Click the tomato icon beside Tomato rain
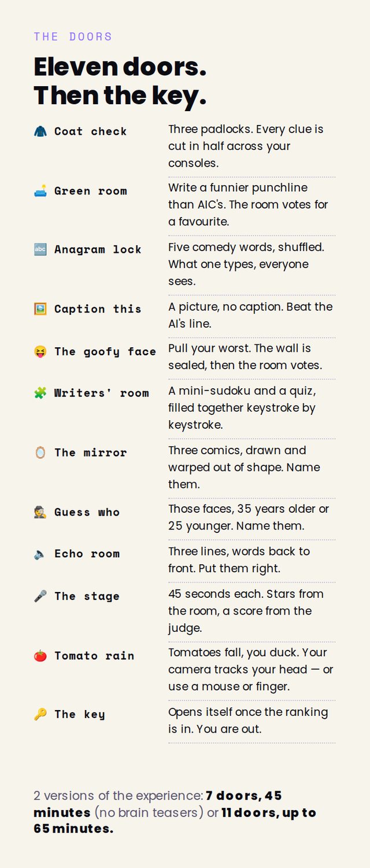The height and width of the screenshot is (868, 370). (x=40, y=656)
